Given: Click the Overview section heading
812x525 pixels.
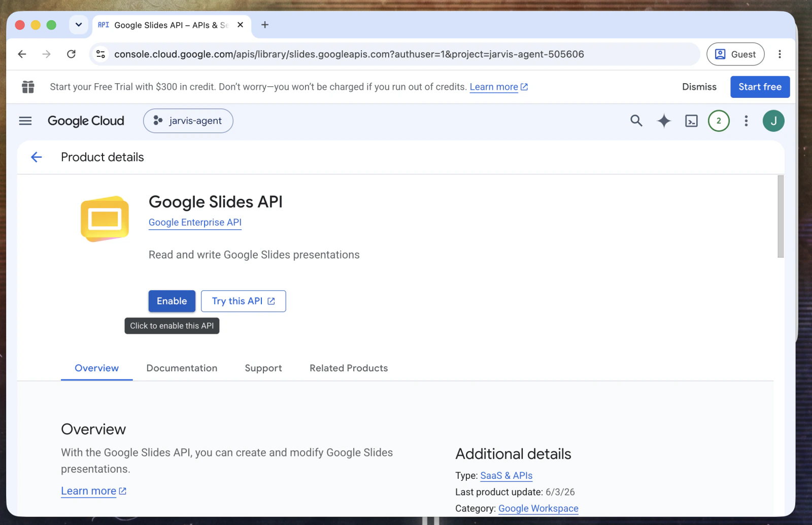Looking at the screenshot, I should (x=93, y=429).
